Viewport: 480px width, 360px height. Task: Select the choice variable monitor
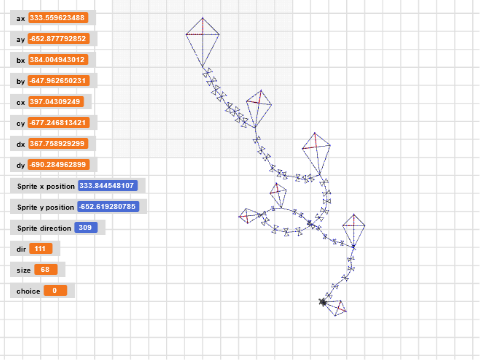coord(42,291)
